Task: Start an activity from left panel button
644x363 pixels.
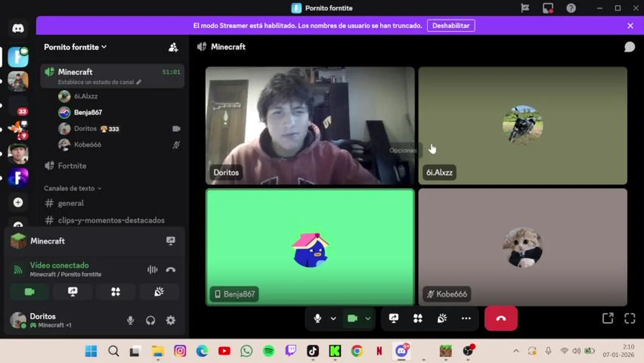Action: point(116,292)
